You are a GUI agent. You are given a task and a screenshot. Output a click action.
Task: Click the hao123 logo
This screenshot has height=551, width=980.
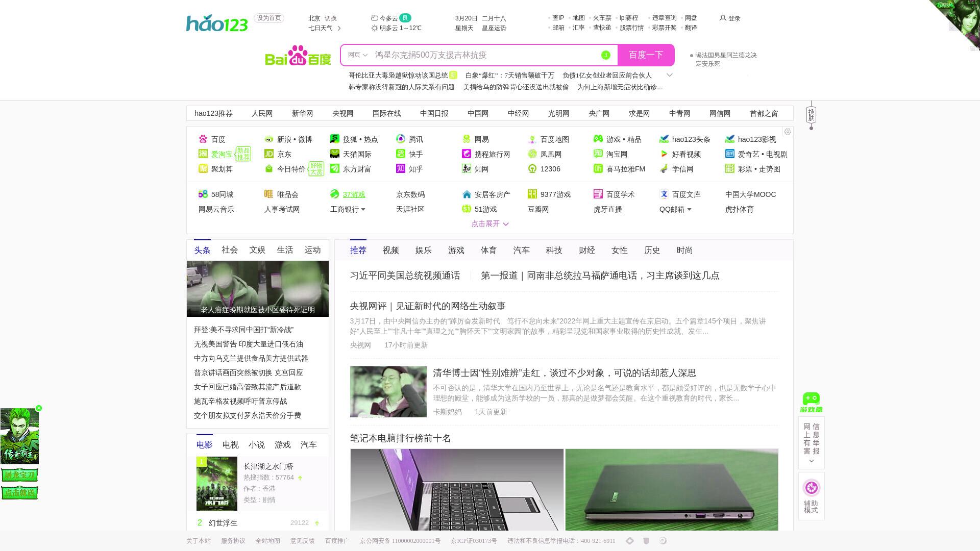point(217,23)
